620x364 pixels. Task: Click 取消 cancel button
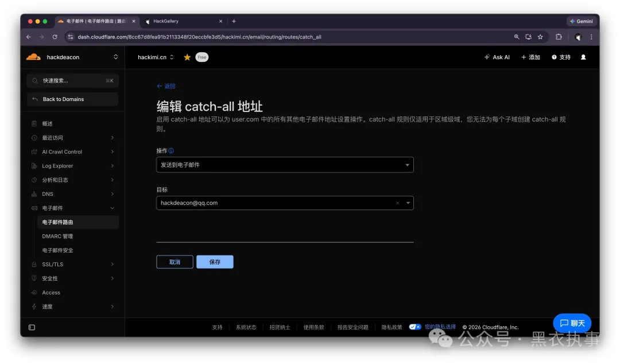[175, 262]
